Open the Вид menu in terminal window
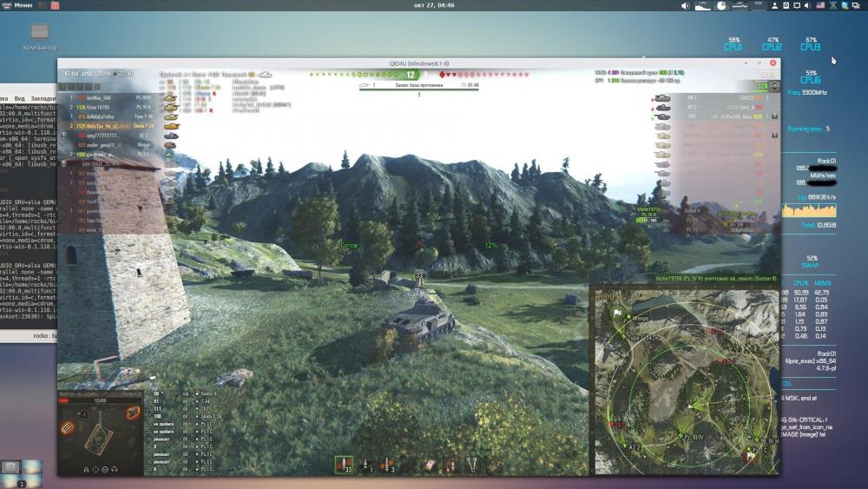 coord(21,99)
